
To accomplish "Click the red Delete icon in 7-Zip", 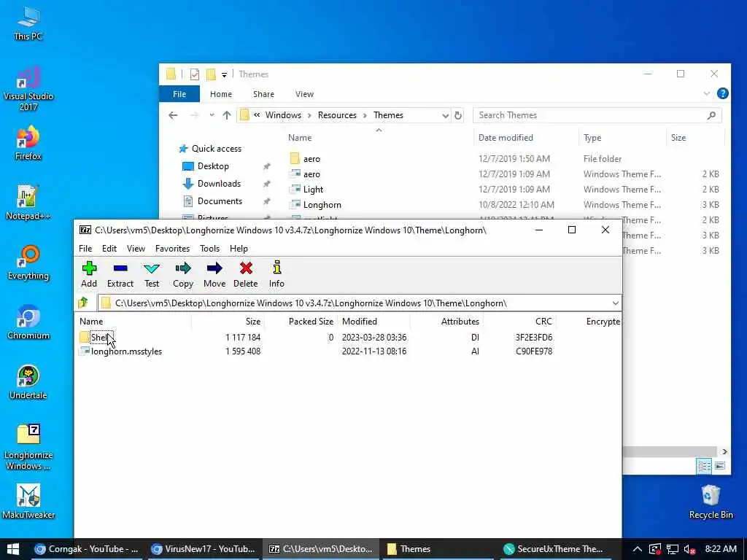I will coord(246,274).
